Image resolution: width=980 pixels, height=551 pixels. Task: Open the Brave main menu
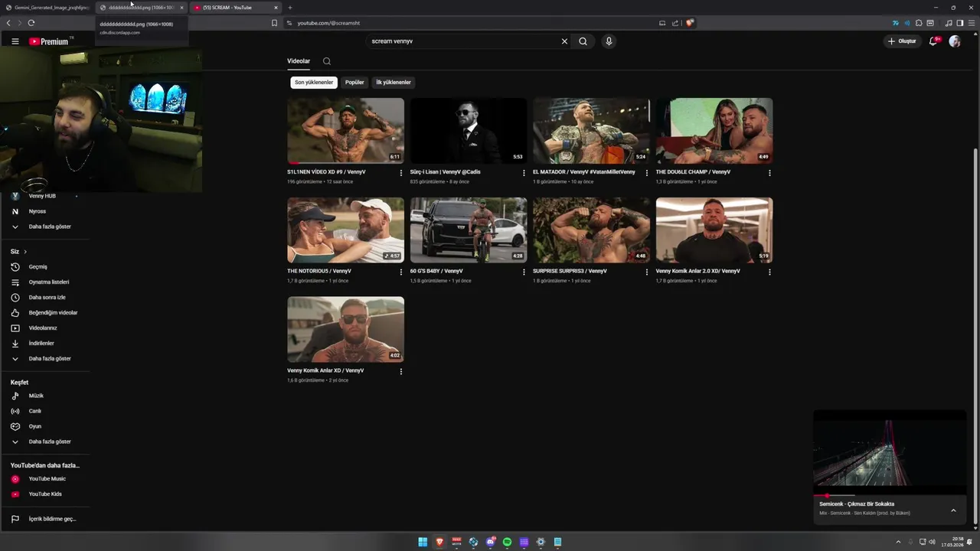[x=972, y=23]
